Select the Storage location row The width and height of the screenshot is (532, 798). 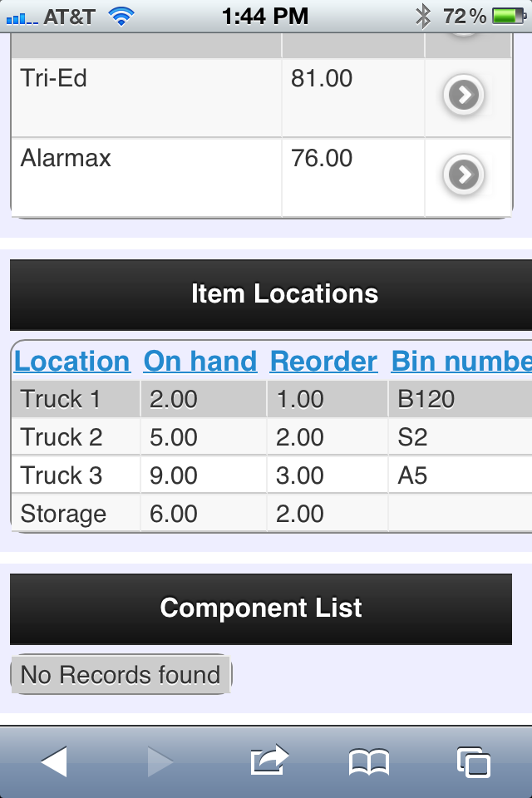coord(271,514)
